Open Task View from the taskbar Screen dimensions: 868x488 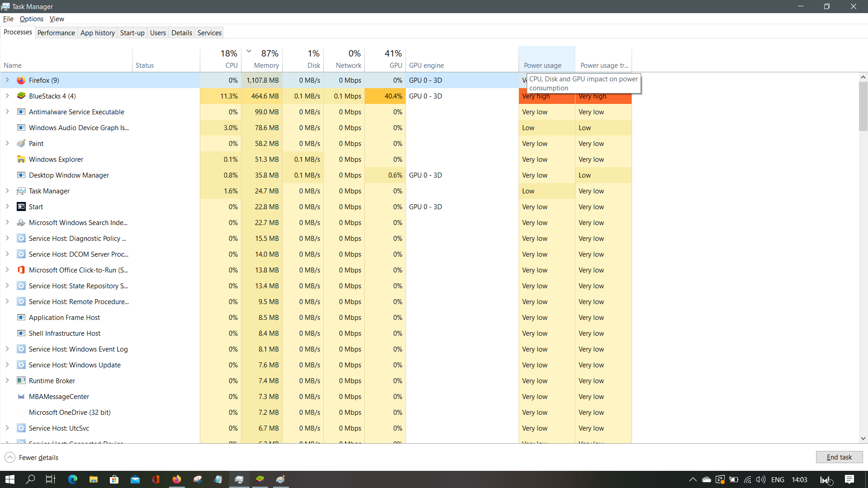50,479
